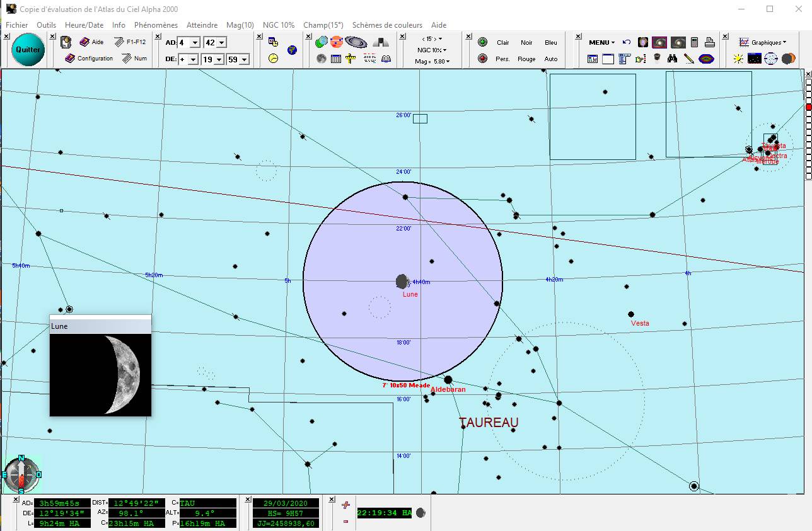Select the binoculars icon
This screenshot has height=531, width=812.
(673, 59)
